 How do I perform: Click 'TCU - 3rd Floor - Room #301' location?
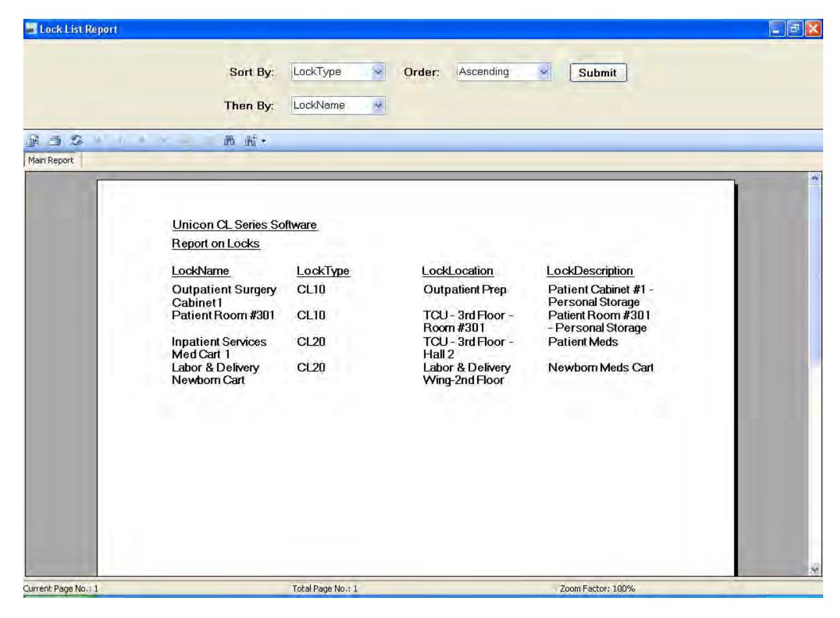[468, 322]
